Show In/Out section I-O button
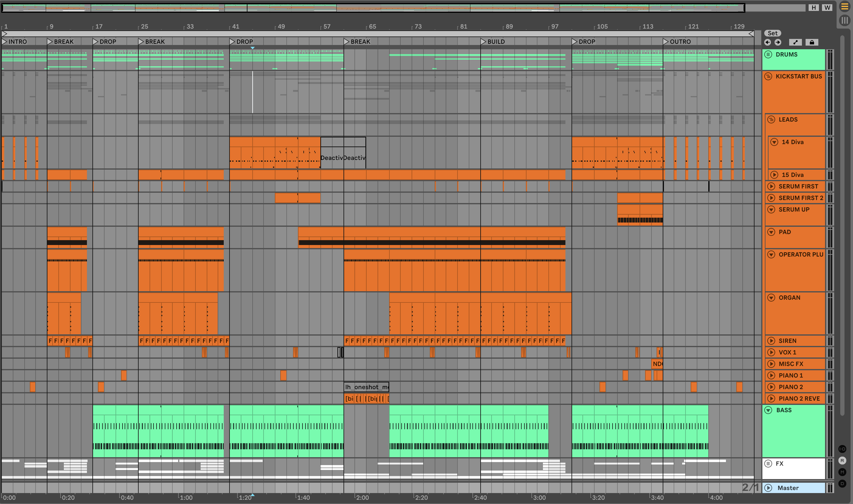The width and height of the screenshot is (853, 504). click(842, 449)
